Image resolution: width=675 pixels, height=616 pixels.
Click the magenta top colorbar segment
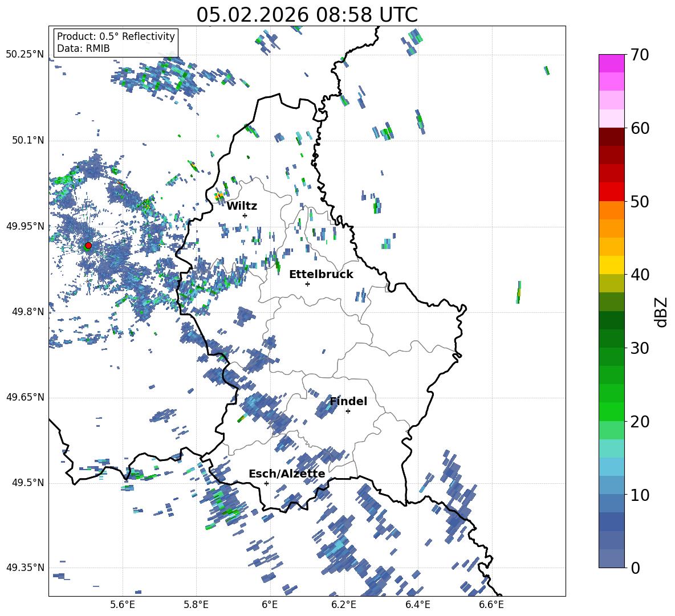pyautogui.click(x=611, y=63)
